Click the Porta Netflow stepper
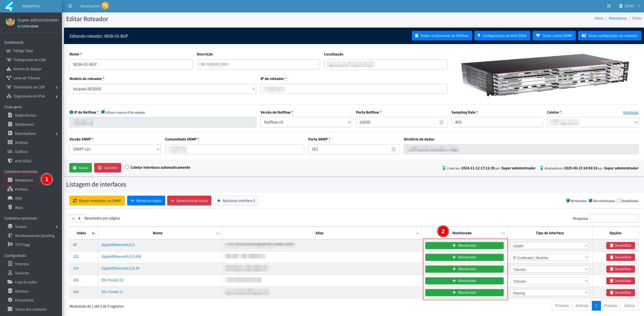The height and width of the screenshot is (316, 644). point(441,122)
